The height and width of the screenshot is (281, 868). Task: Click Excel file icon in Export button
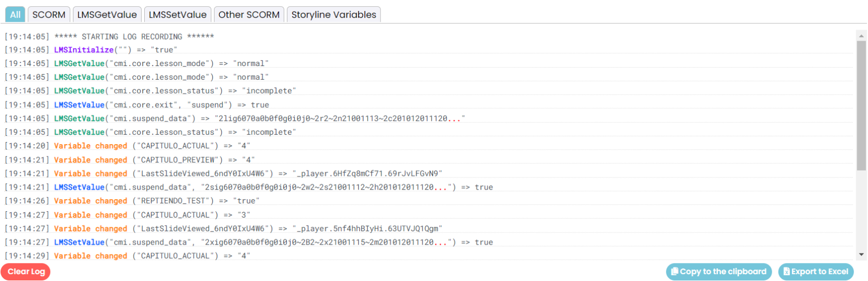coord(787,271)
